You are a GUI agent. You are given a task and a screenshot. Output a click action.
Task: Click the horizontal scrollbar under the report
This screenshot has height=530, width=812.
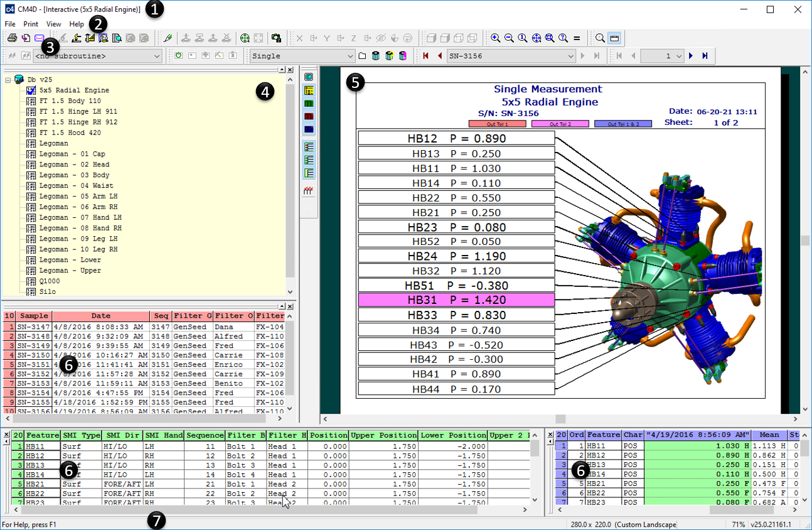tap(560, 419)
